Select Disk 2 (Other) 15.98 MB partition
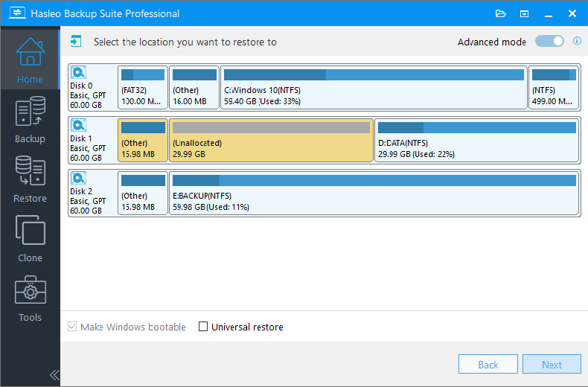588x387 pixels. pos(143,193)
